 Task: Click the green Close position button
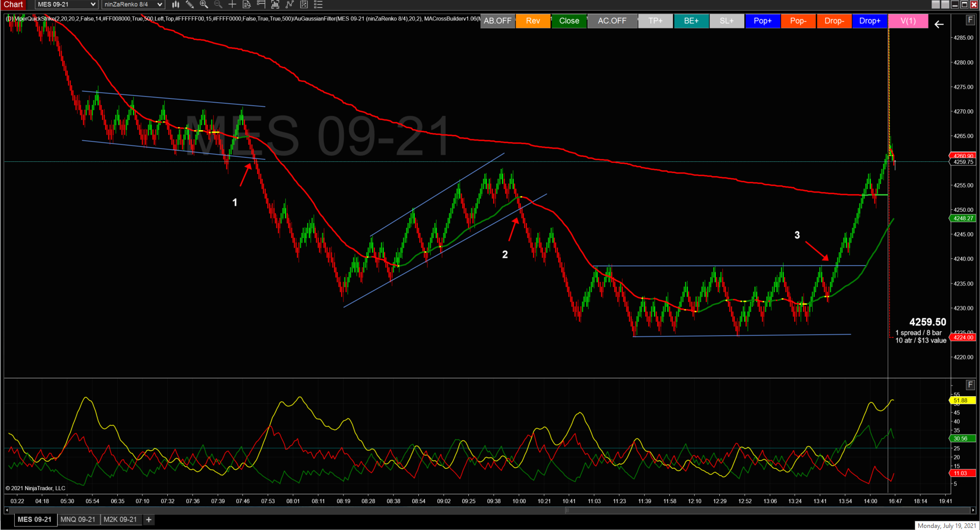569,21
